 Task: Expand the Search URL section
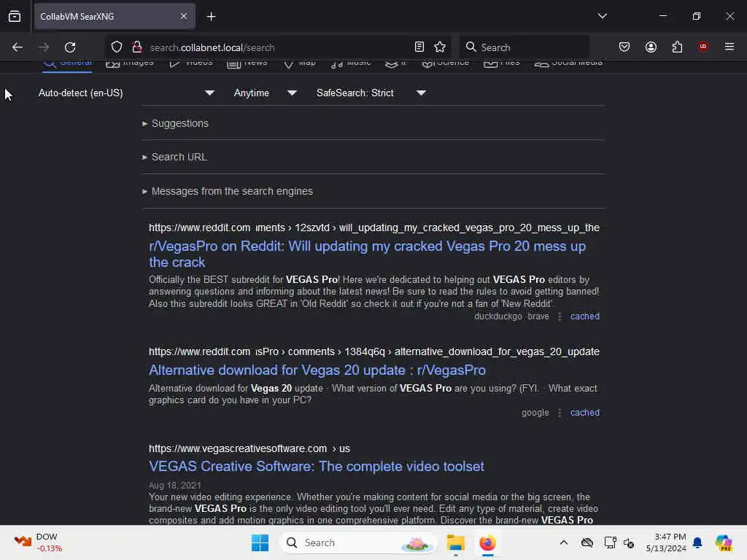[174, 157]
